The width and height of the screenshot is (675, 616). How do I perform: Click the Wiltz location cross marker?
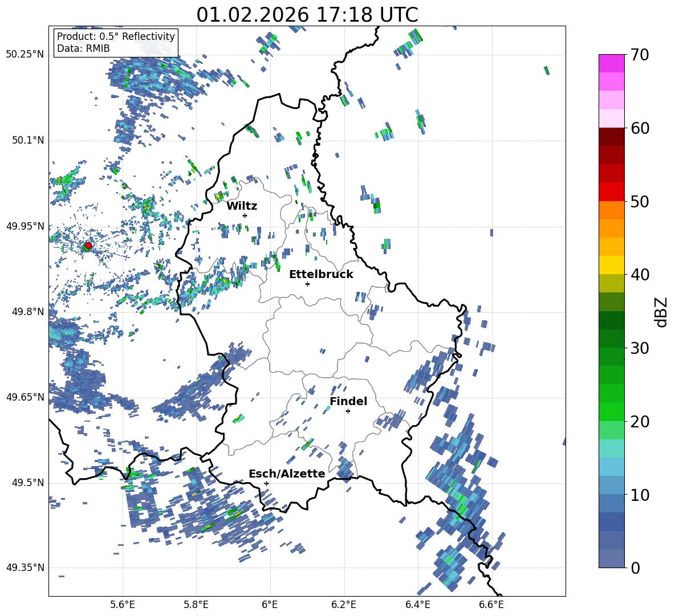[245, 215]
